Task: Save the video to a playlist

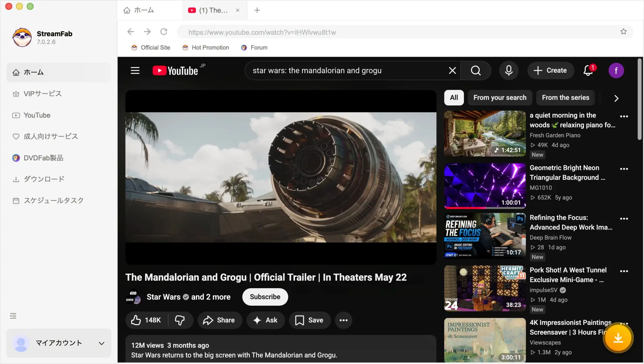Action: 310,320
